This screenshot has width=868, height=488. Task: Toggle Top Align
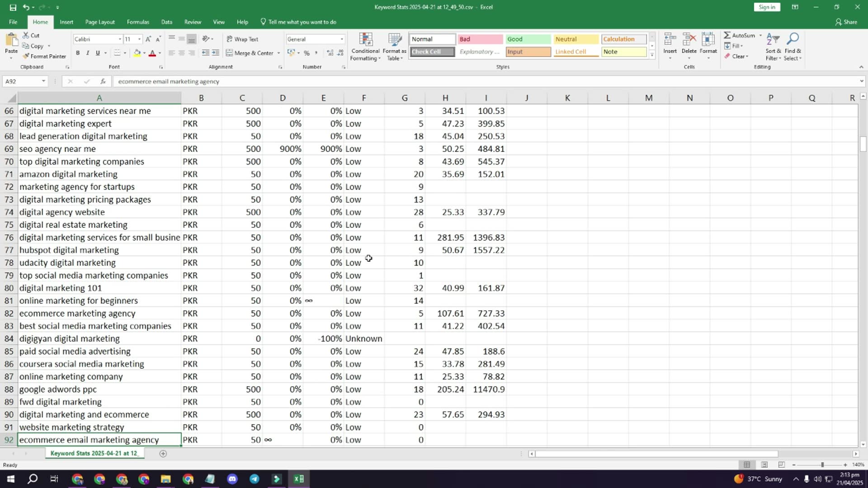coord(172,39)
